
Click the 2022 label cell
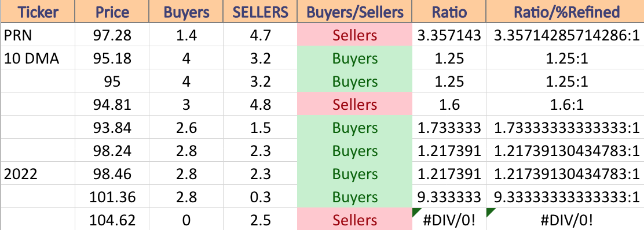tap(38, 173)
